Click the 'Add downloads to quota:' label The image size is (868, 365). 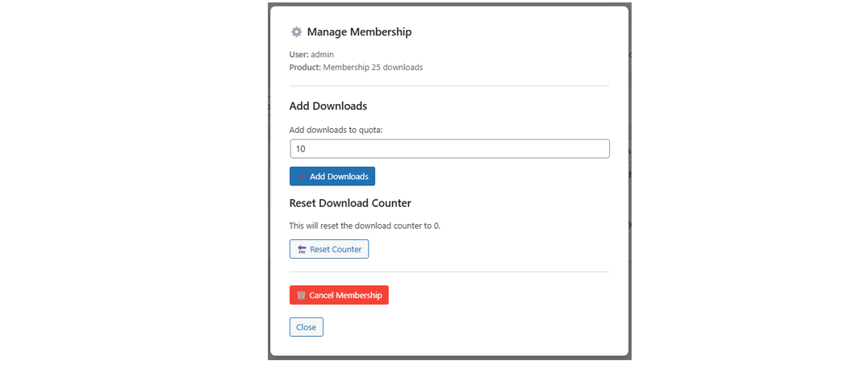coord(336,130)
